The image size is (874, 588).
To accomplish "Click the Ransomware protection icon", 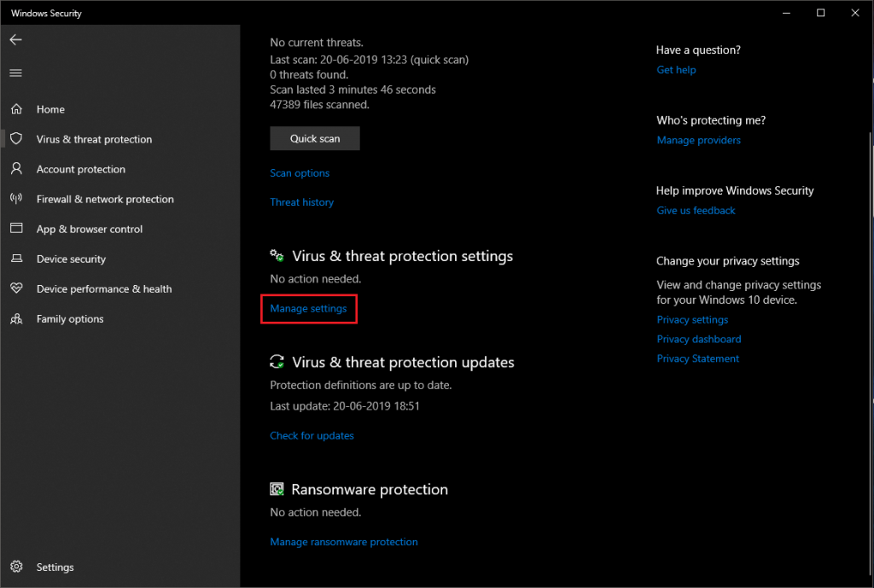I will tap(277, 489).
